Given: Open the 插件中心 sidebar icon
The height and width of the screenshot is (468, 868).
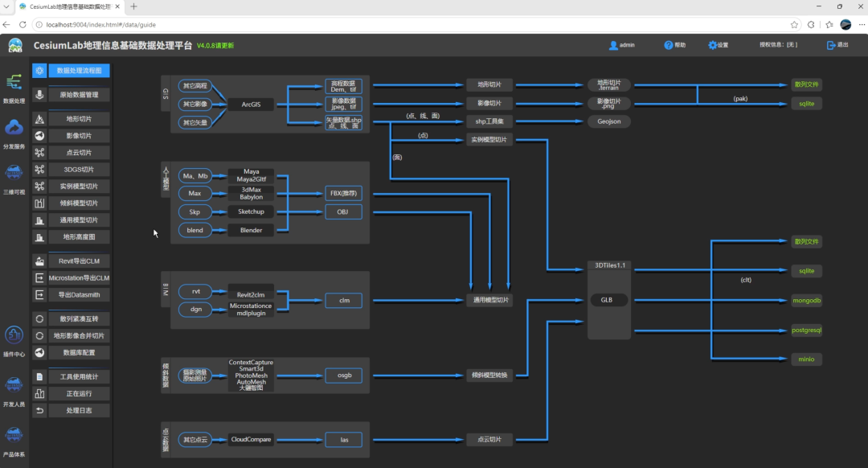Looking at the screenshot, I should pos(14,335).
